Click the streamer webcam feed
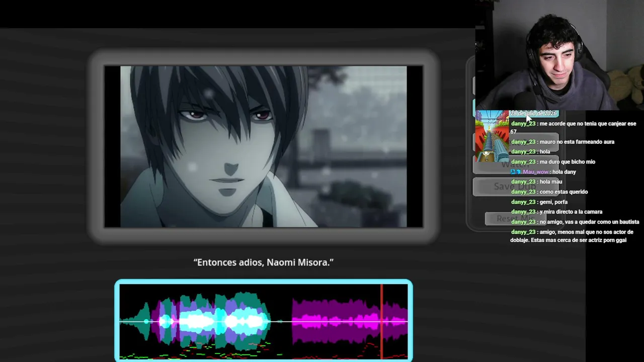Viewport: 644px width, 362px height. tap(559, 55)
